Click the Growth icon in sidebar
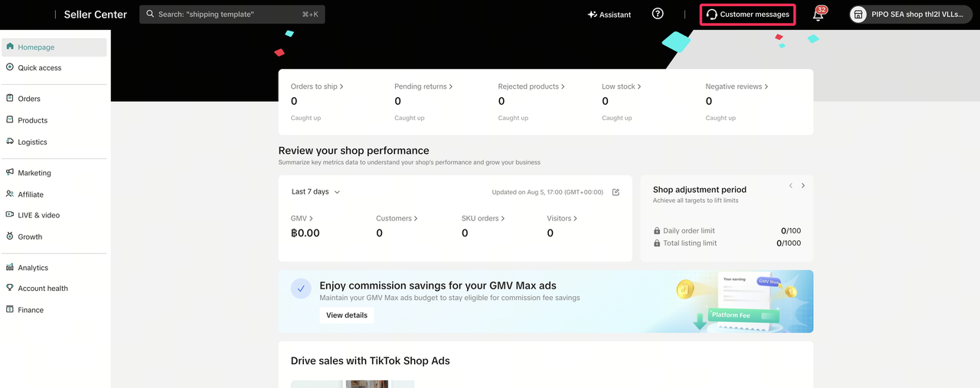The image size is (980, 388). [x=10, y=236]
